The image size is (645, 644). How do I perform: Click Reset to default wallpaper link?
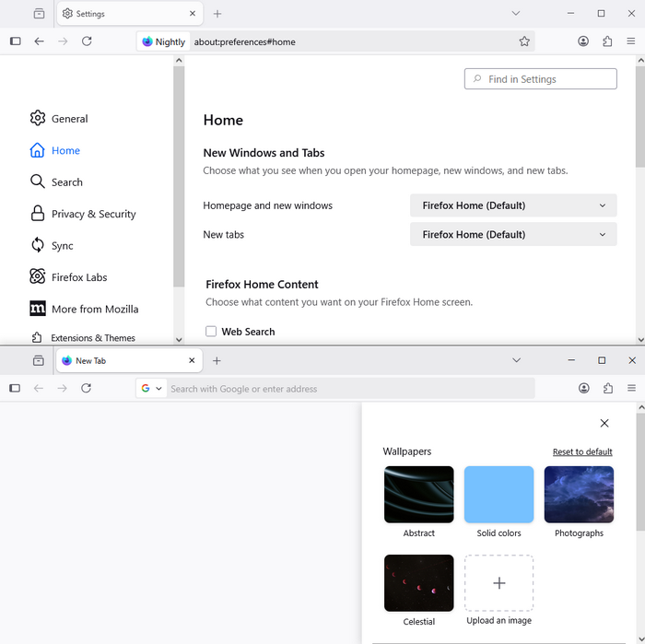tap(582, 452)
